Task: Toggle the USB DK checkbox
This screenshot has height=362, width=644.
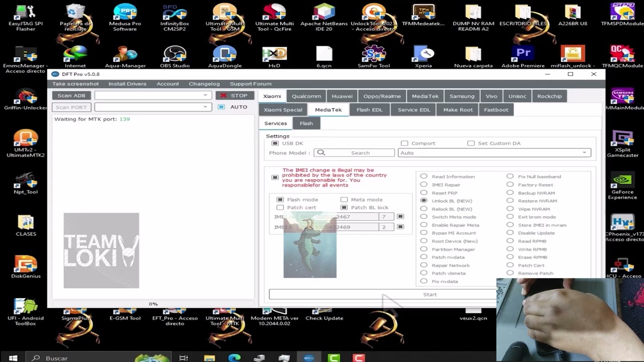Action: [x=275, y=143]
